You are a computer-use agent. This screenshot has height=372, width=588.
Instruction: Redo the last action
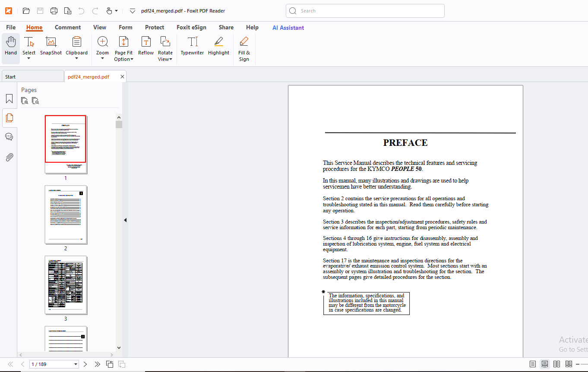pyautogui.click(x=95, y=11)
